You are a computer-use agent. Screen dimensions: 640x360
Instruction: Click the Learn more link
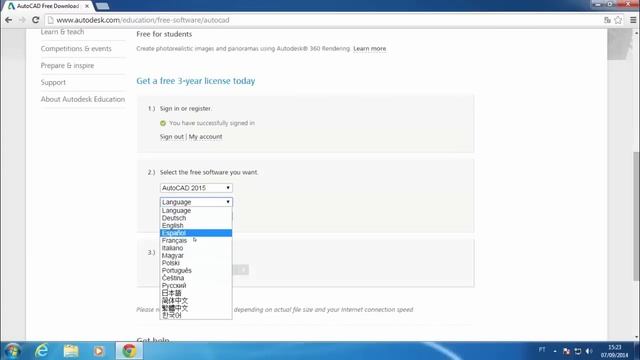tap(369, 49)
